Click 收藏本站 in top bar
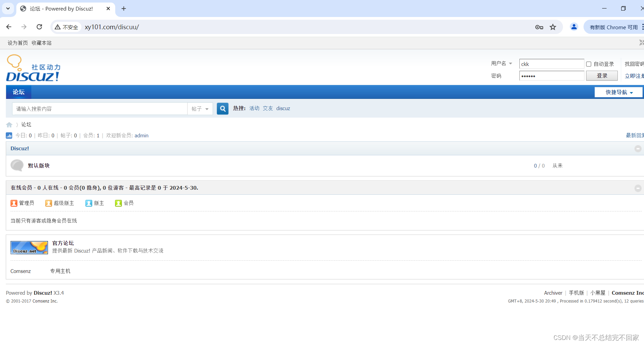 click(42, 43)
